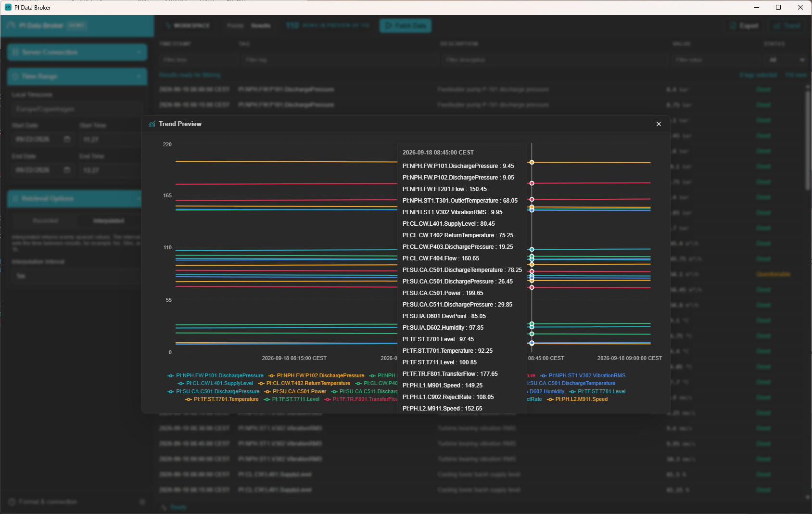Click the Fetch Data button
The image size is (812, 514).
(x=406, y=26)
